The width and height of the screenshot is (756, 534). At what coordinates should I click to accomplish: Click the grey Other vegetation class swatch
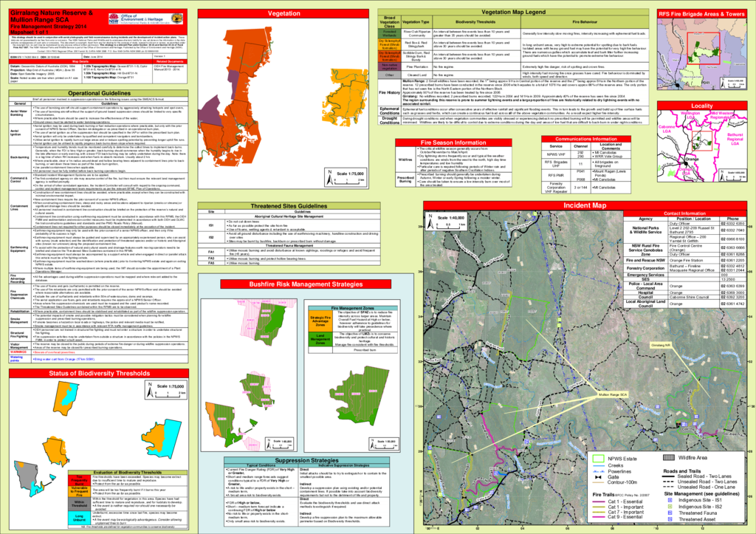390,75
